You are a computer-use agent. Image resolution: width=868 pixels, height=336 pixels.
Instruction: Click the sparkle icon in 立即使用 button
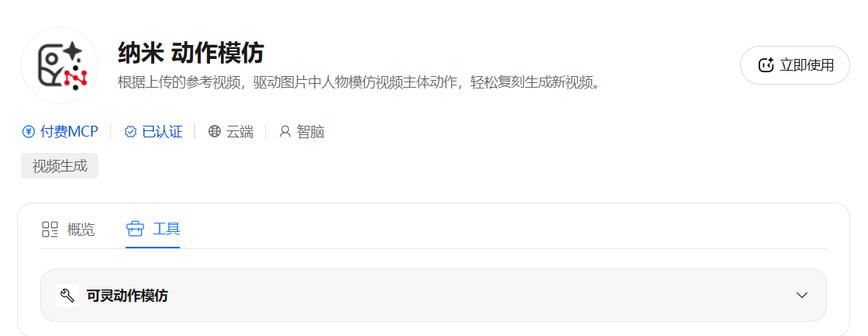point(766,65)
